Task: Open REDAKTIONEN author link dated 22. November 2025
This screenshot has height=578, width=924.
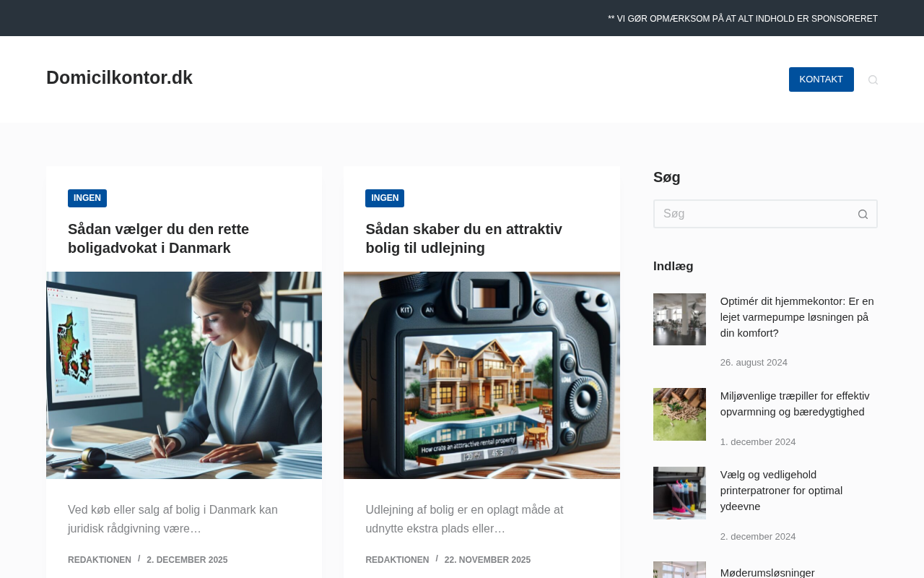Action: [397, 560]
